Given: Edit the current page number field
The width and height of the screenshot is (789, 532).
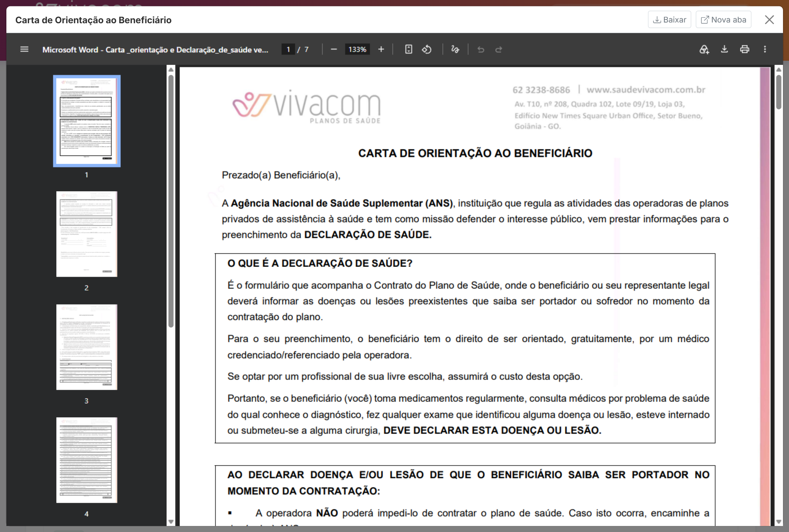Looking at the screenshot, I should 288,49.
